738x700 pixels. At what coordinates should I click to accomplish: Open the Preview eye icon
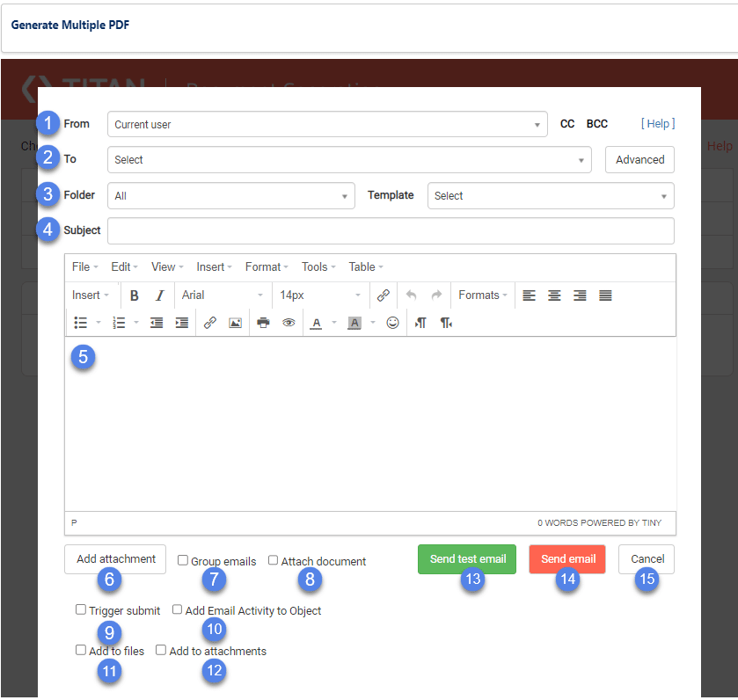pos(289,323)
